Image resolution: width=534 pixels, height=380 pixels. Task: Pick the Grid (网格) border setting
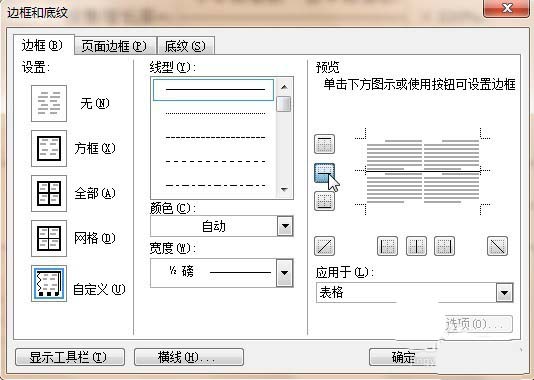pyautogui.click(x=49, y=238)
